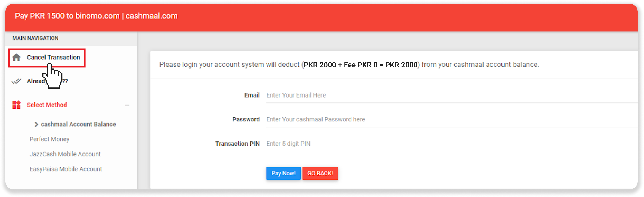The width and height of the screenshot is (644, 197).
Task: Expand the Select Method section label
Action: coord(47,105)
